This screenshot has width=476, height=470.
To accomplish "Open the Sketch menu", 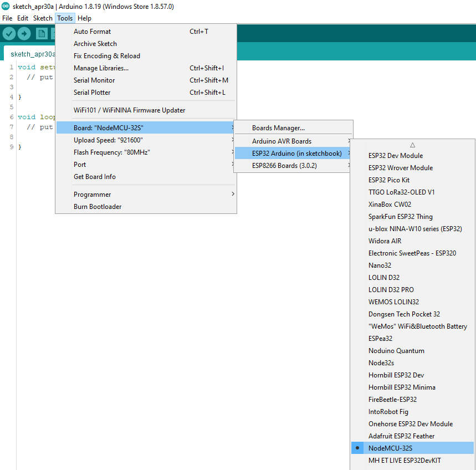I will [x=43, y=18].
